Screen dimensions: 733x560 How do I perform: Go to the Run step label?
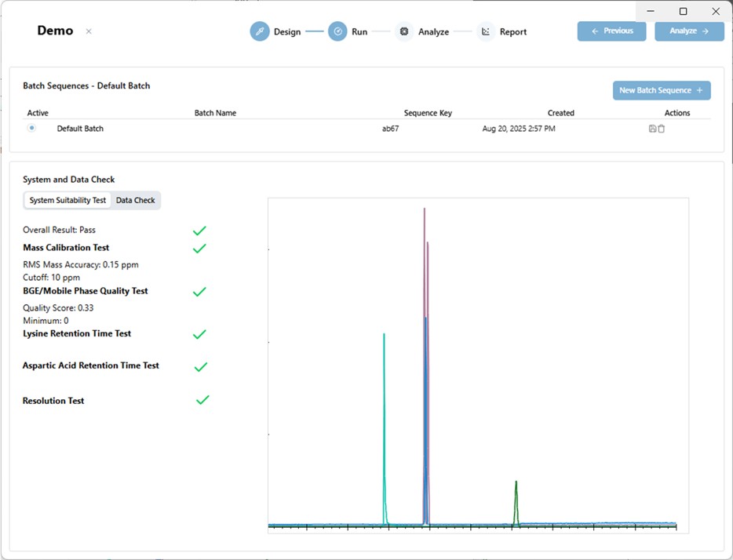click(359, 31)
